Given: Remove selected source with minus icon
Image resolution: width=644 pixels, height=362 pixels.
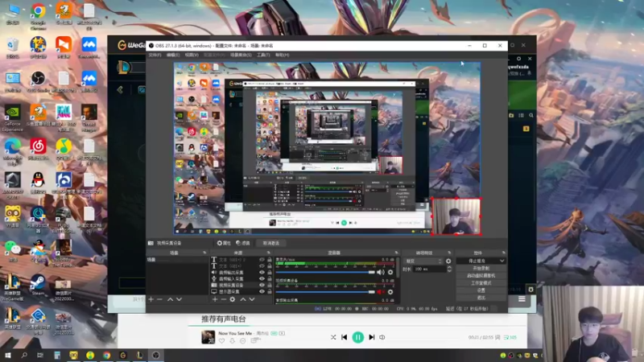Looking at the screenshot, I should point(224,299).
